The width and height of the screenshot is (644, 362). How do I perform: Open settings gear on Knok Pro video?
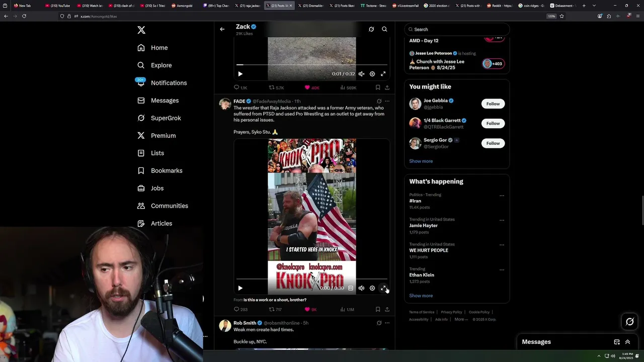point(372,288)
